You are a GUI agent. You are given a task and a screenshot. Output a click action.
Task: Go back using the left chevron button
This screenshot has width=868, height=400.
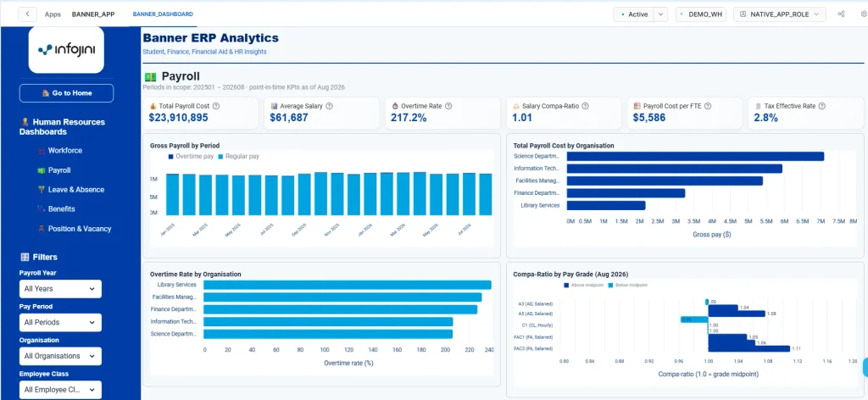27,14
